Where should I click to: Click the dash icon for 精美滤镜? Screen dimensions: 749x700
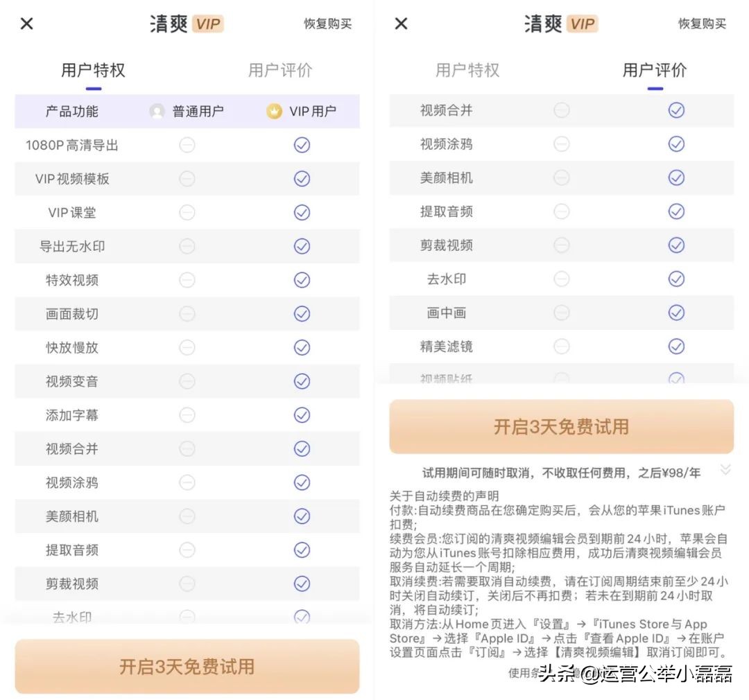point(560,346)
